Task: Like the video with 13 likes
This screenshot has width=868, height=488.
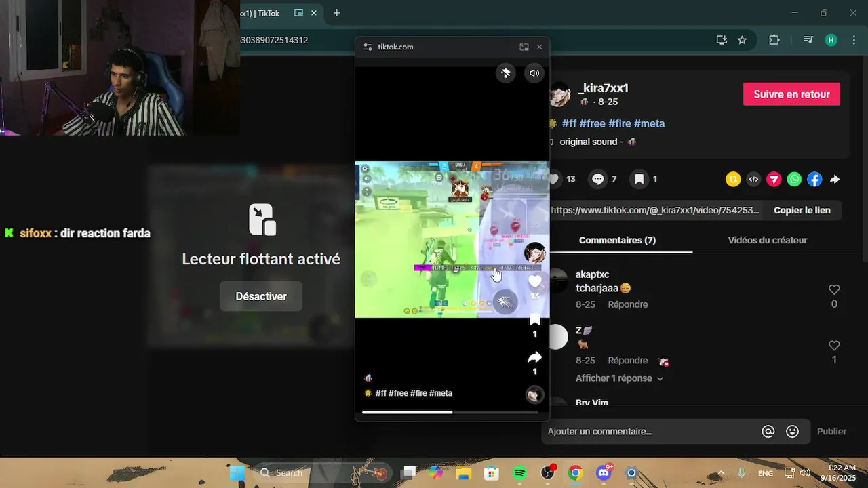Action: point(555,179)
